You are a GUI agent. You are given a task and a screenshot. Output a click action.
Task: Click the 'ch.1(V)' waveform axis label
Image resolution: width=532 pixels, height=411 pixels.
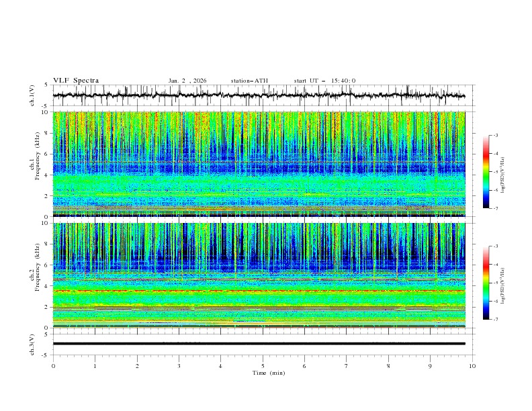(x=32, y=95)
